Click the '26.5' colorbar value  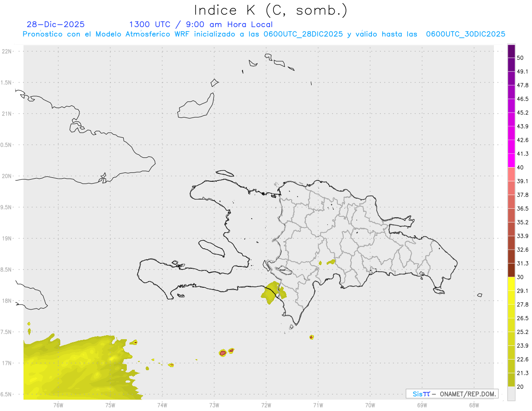click(523, 318)
